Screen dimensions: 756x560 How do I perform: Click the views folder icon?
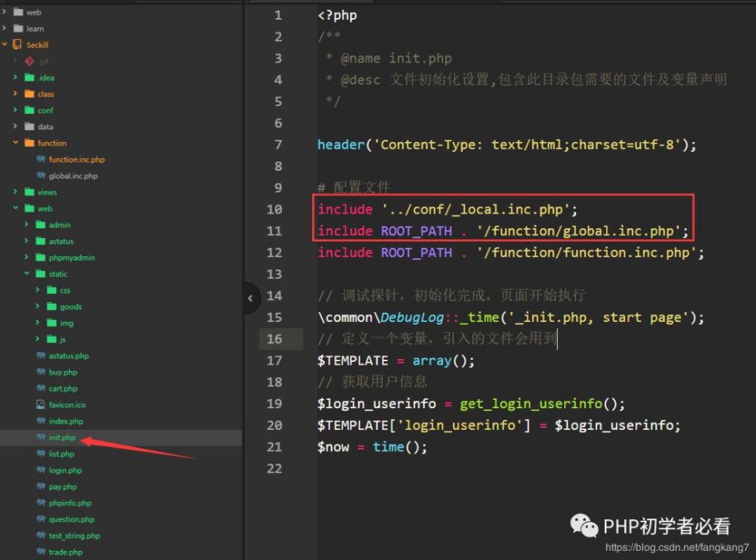tap(29, 192)
